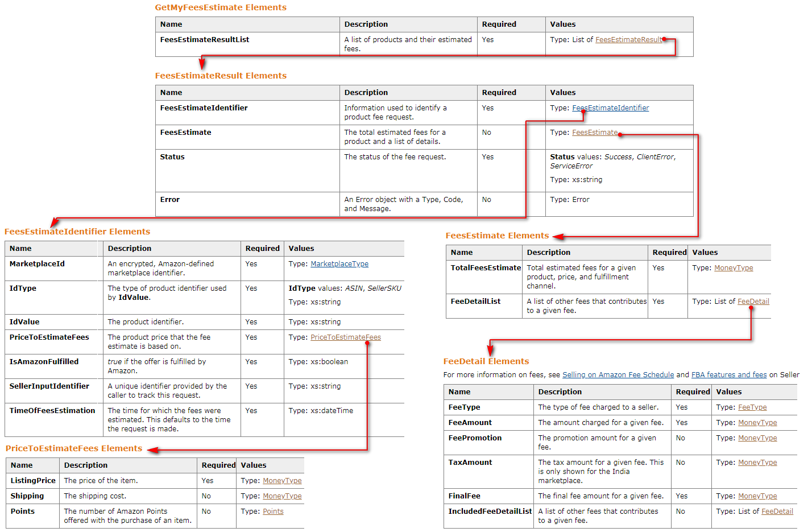Viewport: 812px width, 532px height.
Task: Click 'The product identifier.' description
Action: [146, 322]
